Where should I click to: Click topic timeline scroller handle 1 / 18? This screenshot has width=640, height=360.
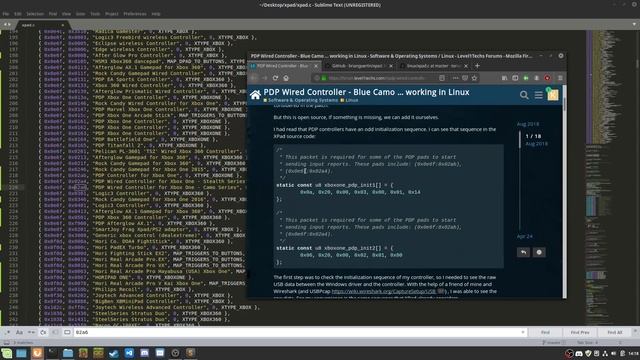click(x=520, y=140)
